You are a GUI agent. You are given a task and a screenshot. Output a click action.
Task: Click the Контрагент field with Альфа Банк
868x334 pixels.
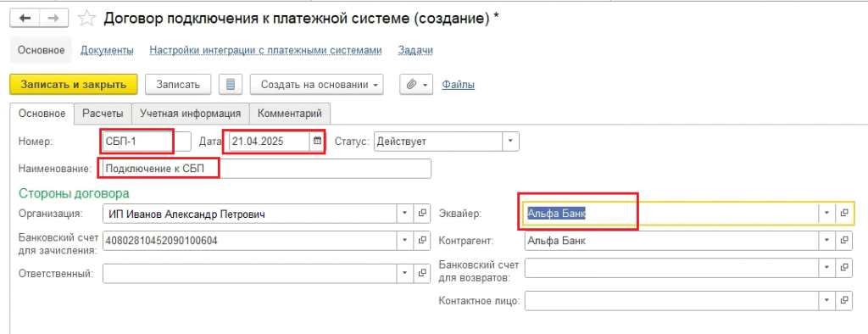click(x=671, y=241)
